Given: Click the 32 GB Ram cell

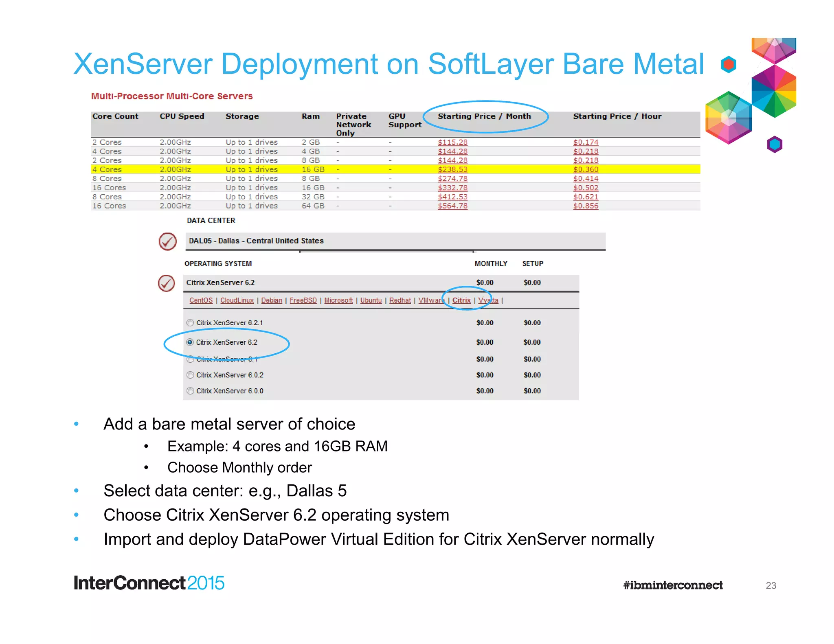Looking at the screenshot, I should point(313,197).
